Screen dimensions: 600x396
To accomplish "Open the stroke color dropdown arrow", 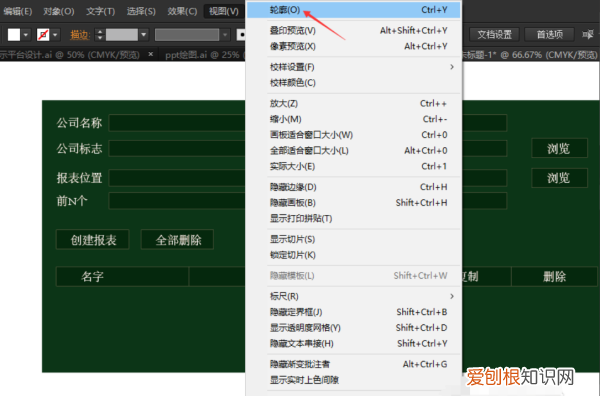I will 55,35.
